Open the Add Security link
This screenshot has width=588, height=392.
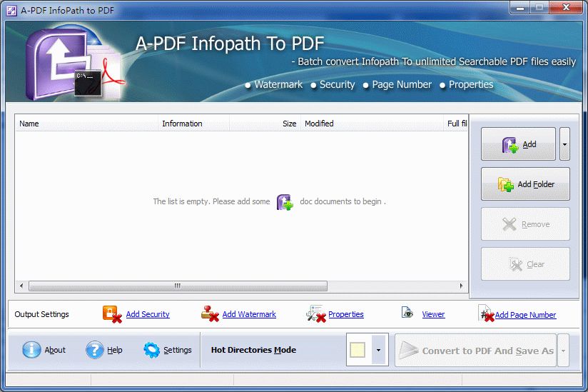[x=148, y=314]
